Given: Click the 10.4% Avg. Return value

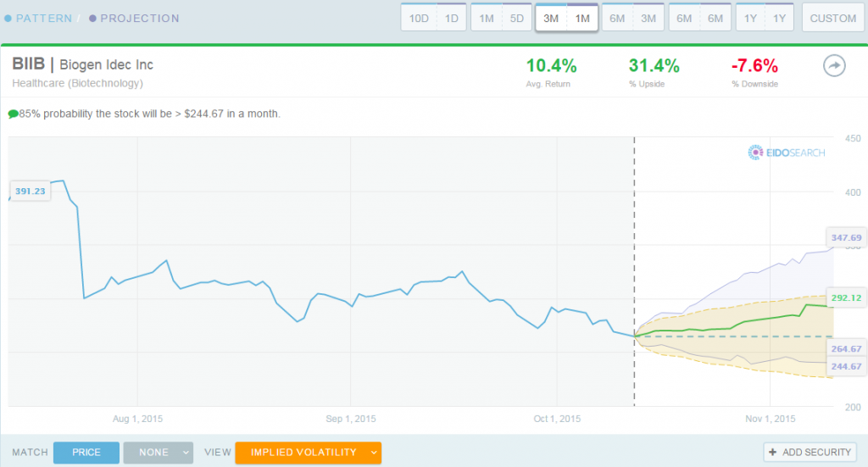Looking at the screenshot, I should (551, 66).
